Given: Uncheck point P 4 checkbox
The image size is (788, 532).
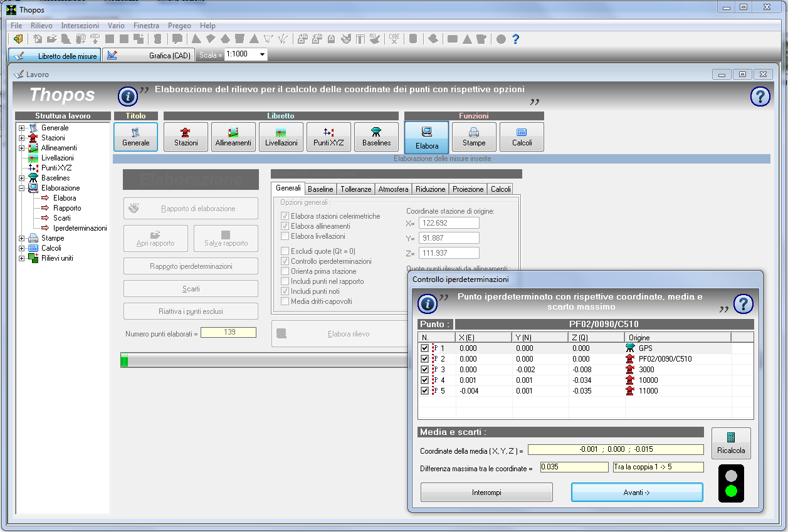Looking at the screenshot, I should tap(425, 380).
